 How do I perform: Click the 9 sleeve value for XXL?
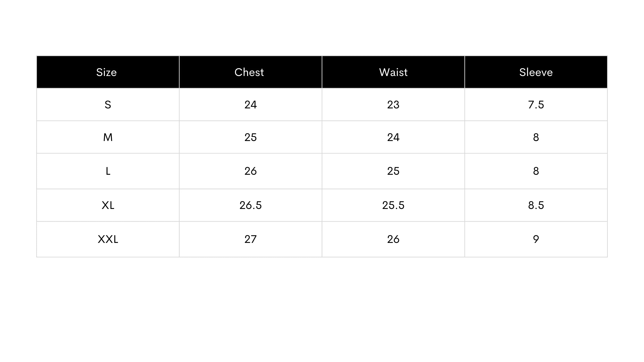[536, 239]
